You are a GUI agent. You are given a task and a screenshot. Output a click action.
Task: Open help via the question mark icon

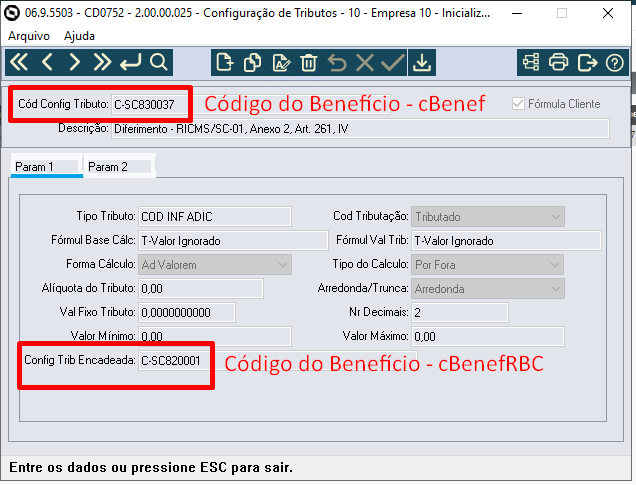(x=615, y=62)
